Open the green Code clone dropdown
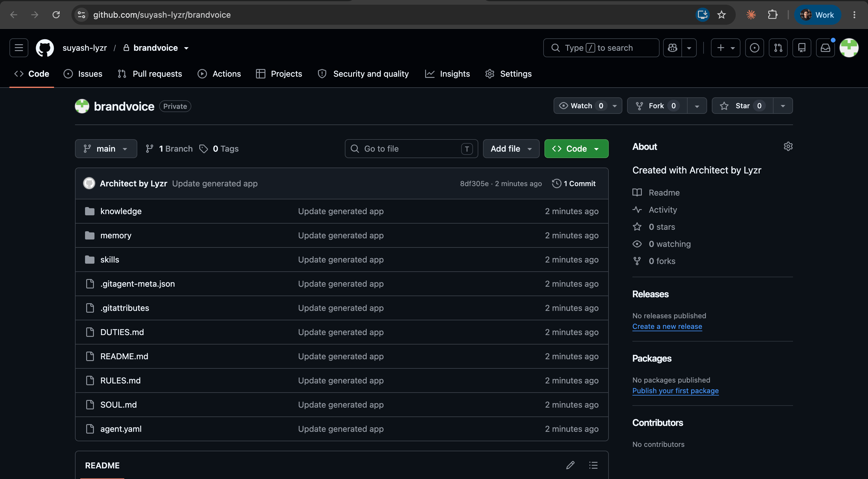 point(576,148)
